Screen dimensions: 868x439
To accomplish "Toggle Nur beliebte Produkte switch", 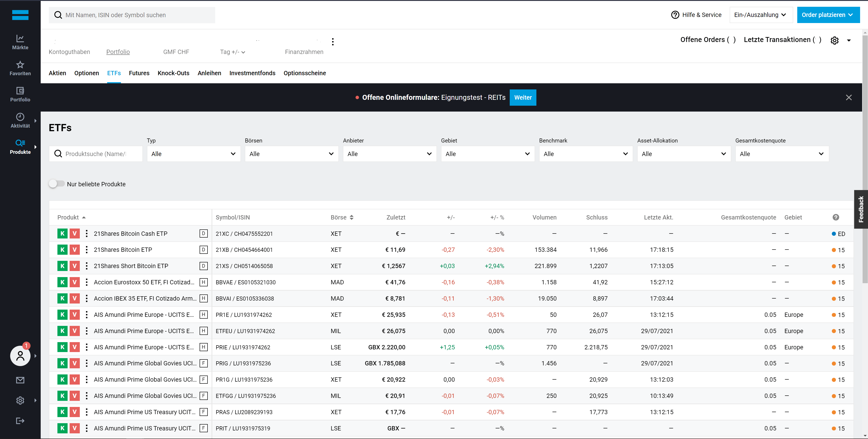I will [x=57, y=184].
